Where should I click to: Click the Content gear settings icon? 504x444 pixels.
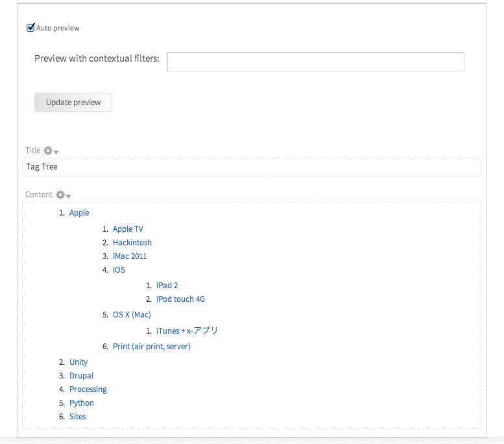[60, 195]
